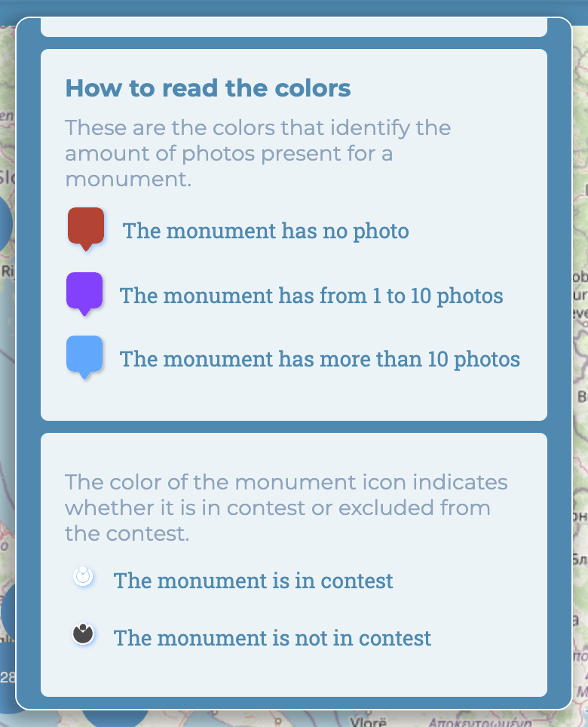Click the photo-count description paragraph
588x727 pixels.
point(259,154)
